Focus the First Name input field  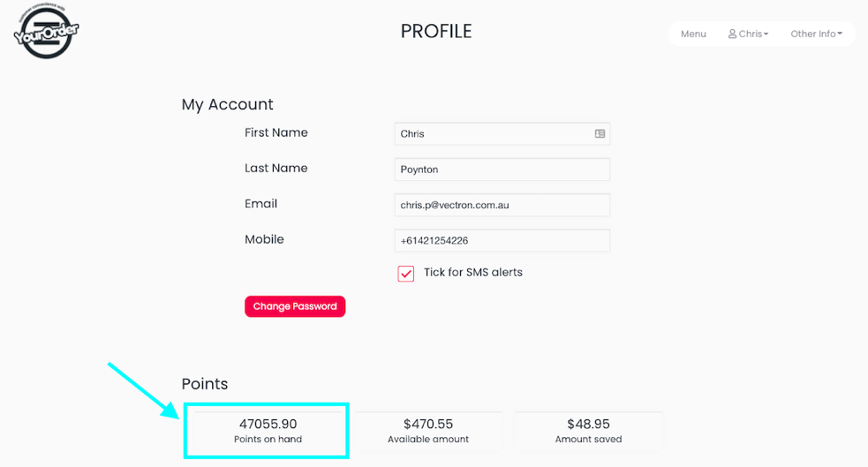coord(502,134)
